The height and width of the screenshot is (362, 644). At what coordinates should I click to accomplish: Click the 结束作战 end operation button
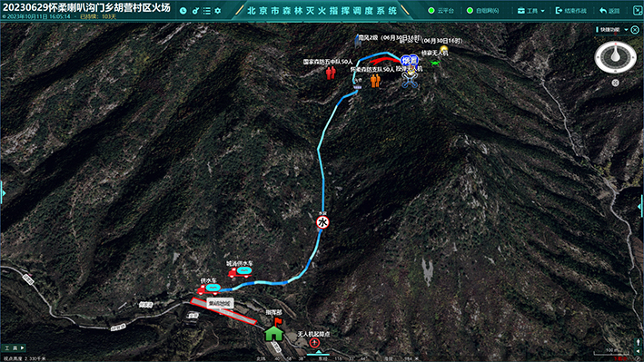571,11
